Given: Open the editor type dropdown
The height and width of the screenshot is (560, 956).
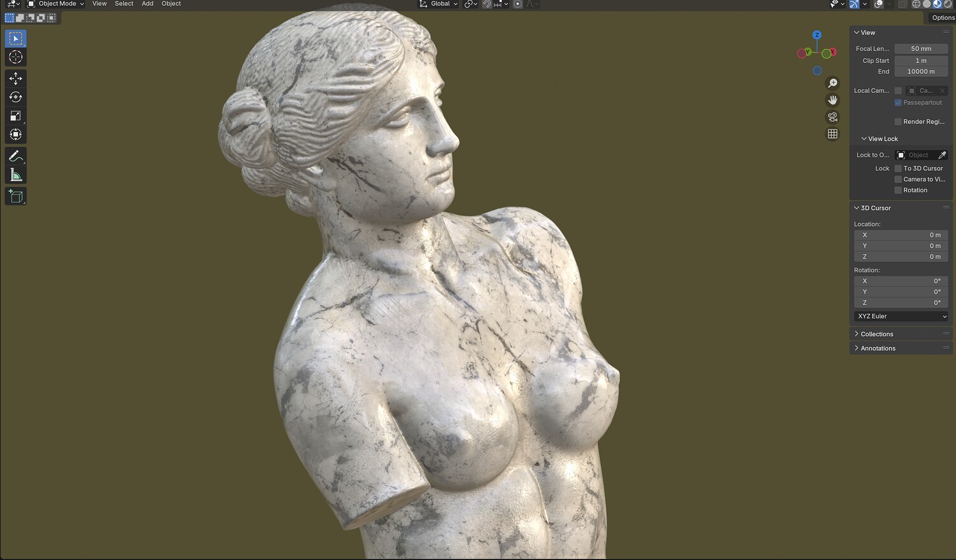Looking at the screenshot, I should (13, 4).
